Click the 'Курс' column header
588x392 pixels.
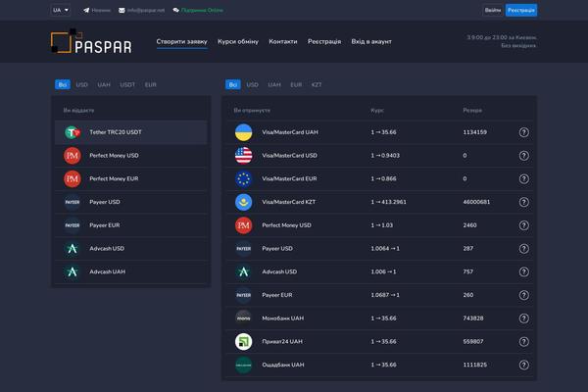pyautogui.click(x=377, y=111)
